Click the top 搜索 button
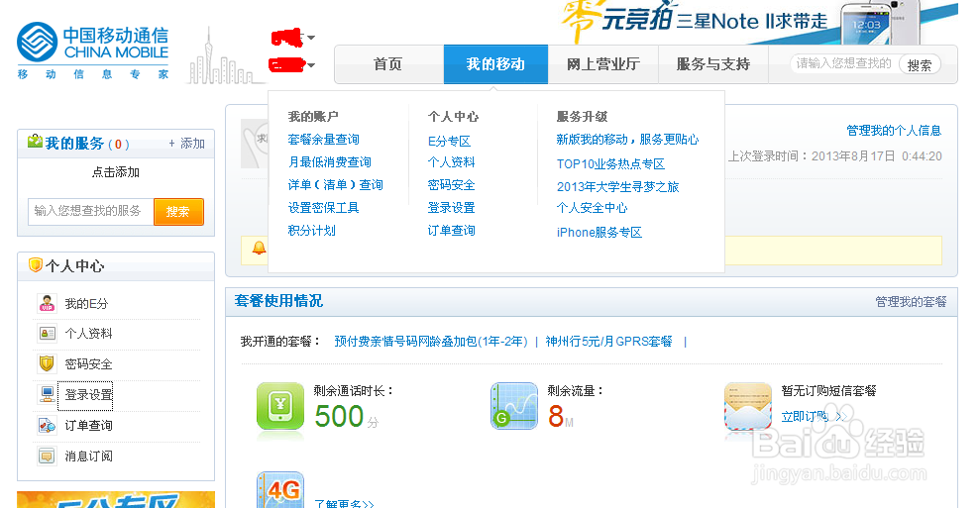 click(920, 64)
